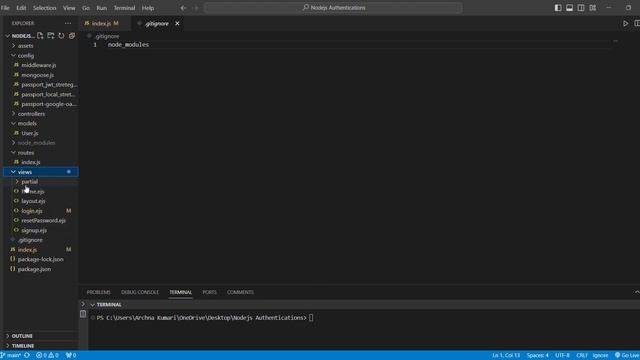Open login.ejs in views folder
Viewport: 640px width, 360px height.
(x=32, y=211)
